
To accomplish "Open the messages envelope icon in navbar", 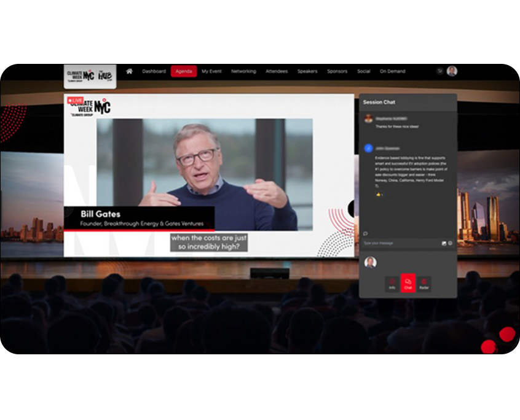I will (439, 71).
